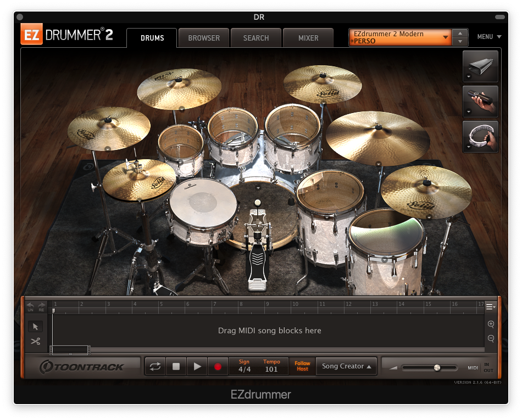The width and height of the screenshot is (522, 420).
Task: Click bar 9 on the timeline ruler
Action: [268, 304]
